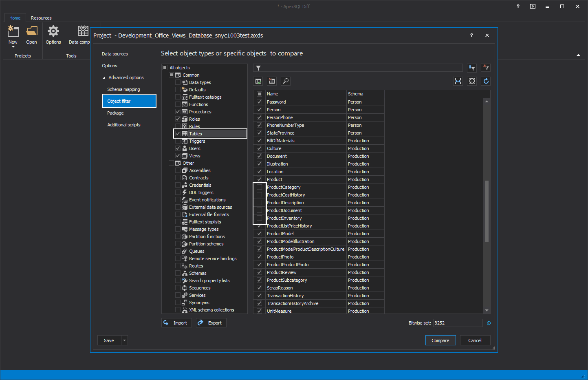This screenshot has width=588, height=380.
Task: Click the Data compare ribbon icon
Action: (x=83, y=31)
